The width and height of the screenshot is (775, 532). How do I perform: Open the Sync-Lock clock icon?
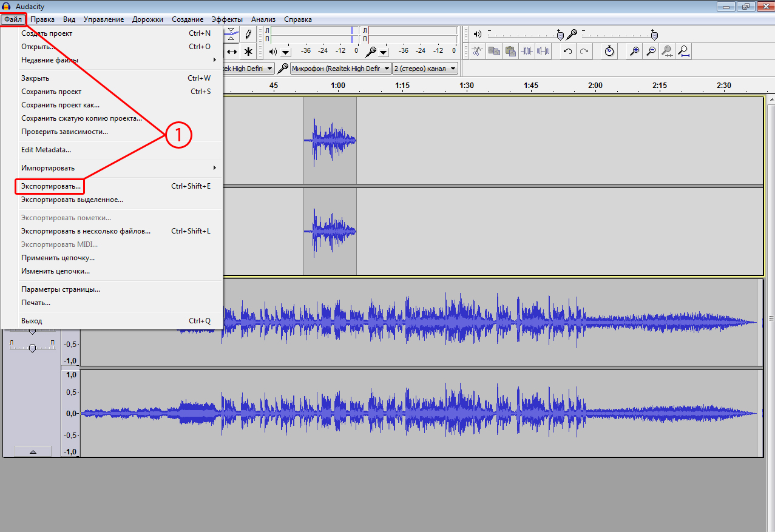[x=609, y=52]
